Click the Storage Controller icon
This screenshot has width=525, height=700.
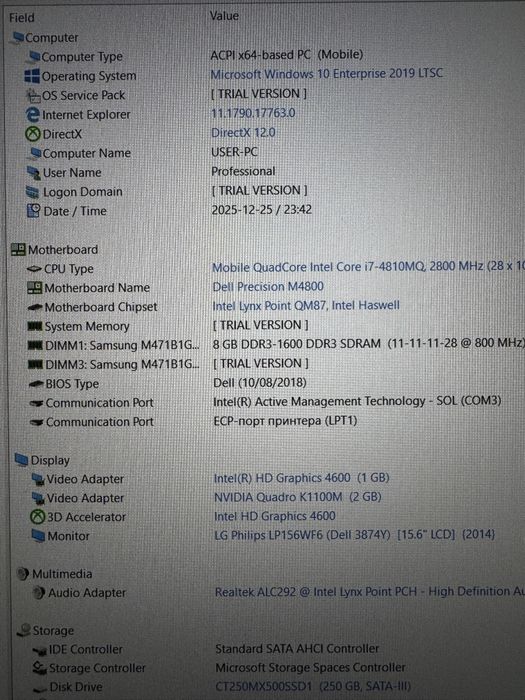pyautogui.click(x=40, y=668)
